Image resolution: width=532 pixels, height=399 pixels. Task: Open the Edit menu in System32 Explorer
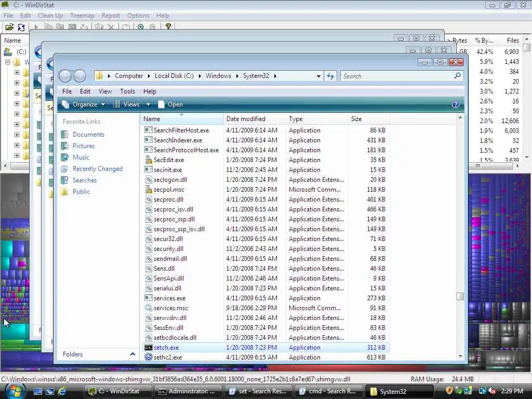[85, 91]
